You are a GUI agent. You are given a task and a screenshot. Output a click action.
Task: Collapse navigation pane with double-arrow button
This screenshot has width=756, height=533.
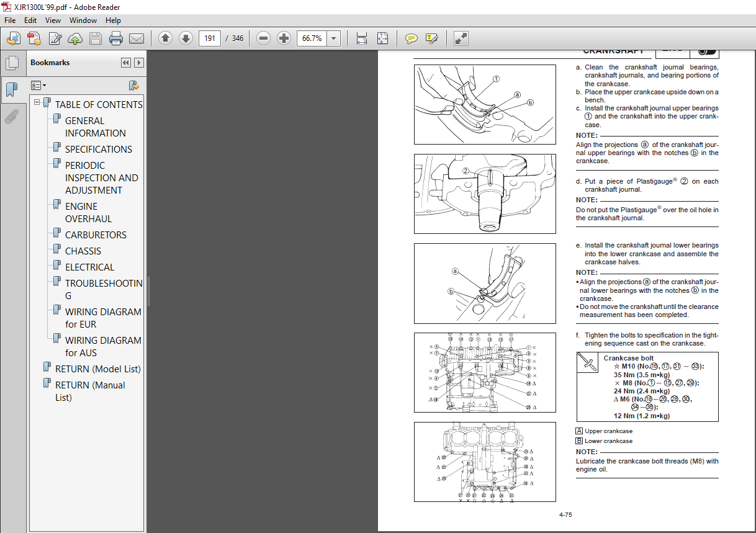[x=126, y=63]
